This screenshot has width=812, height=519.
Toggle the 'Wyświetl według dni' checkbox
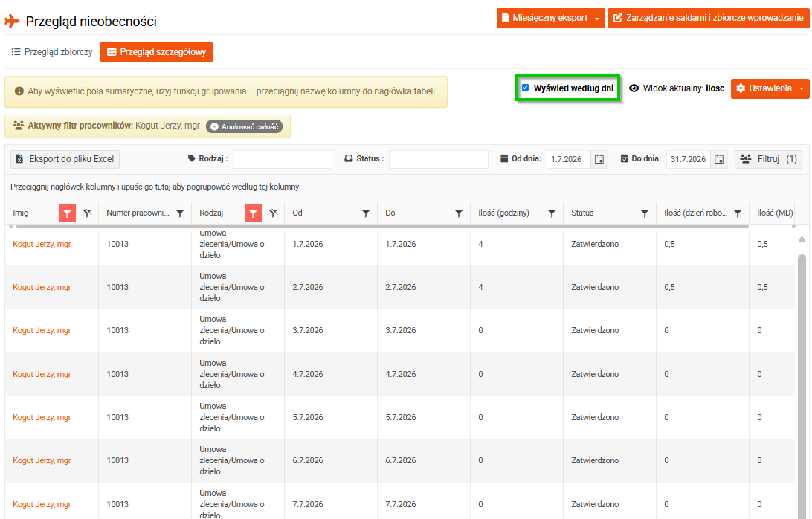click(525, 88)
